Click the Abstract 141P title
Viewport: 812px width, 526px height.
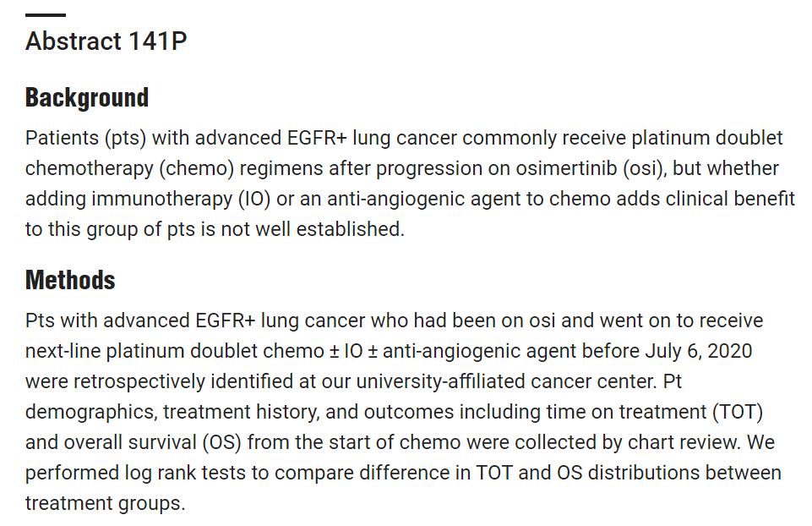[106, 41]
